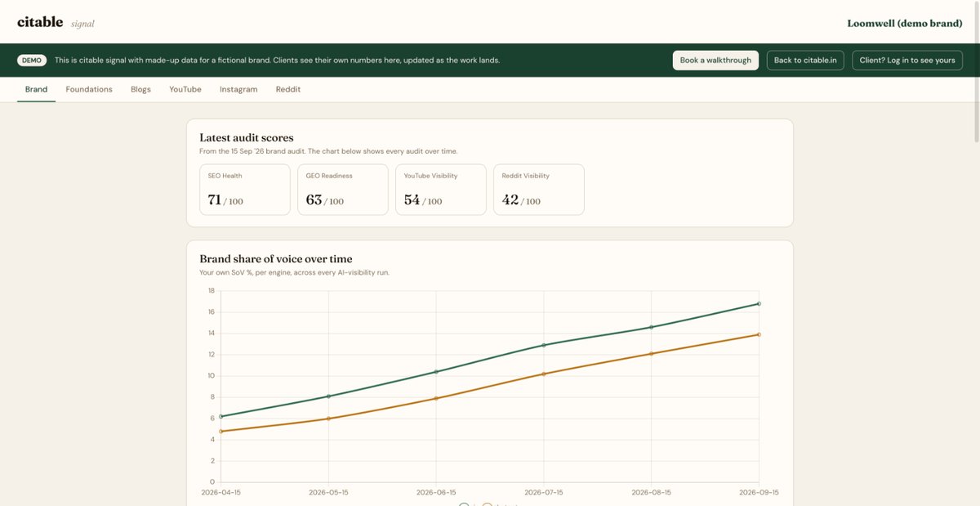Click the 42 / 100 score value

[521, 199]
